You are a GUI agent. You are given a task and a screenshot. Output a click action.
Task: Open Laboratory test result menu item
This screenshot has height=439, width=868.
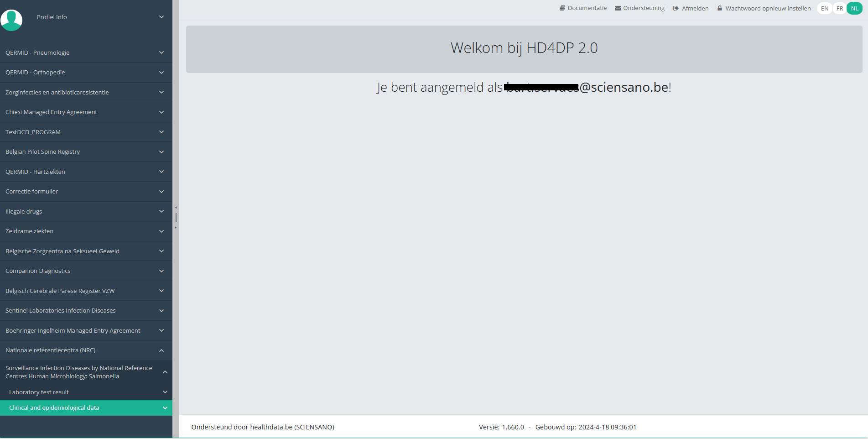39,392
